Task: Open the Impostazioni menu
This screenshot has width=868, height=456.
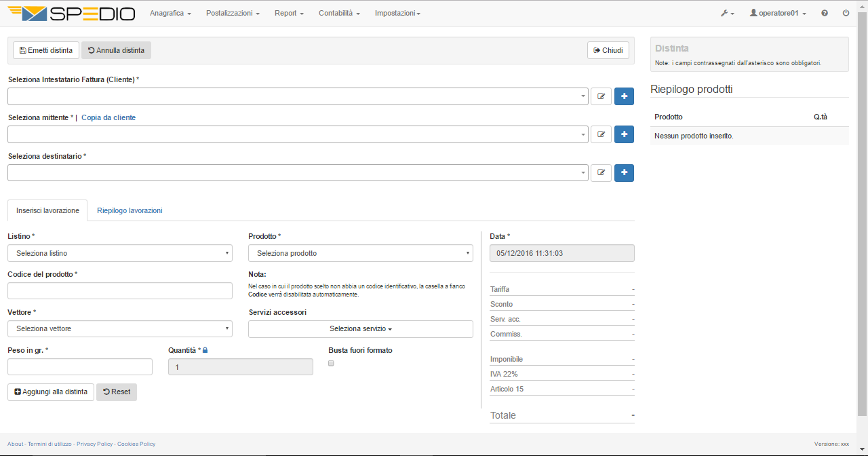Action: point(397,13)
